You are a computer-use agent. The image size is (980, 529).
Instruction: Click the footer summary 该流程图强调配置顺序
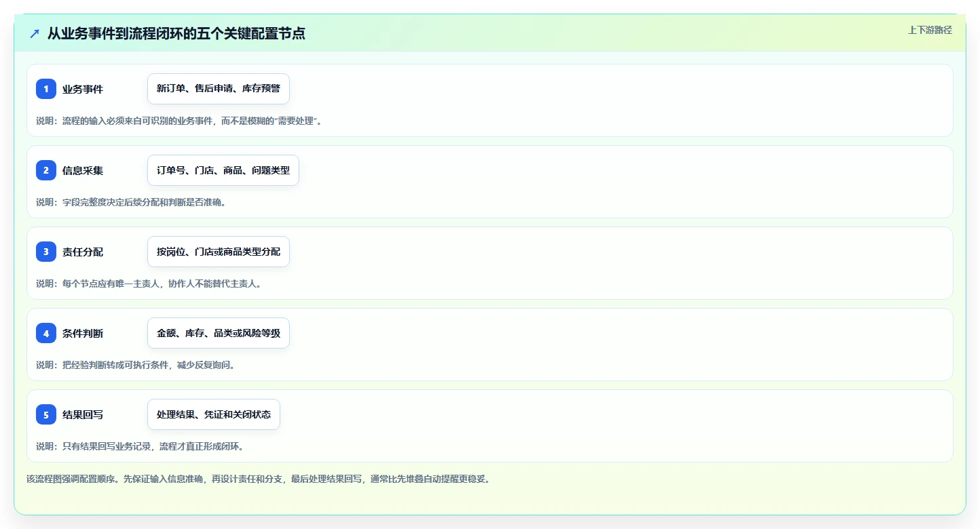tap(258, 479)
